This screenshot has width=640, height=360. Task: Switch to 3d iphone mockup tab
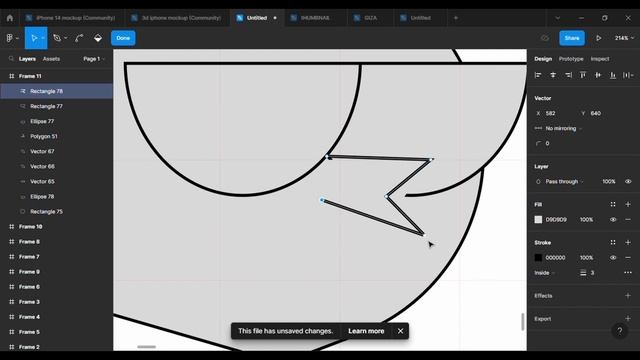[x=176, y=18]
